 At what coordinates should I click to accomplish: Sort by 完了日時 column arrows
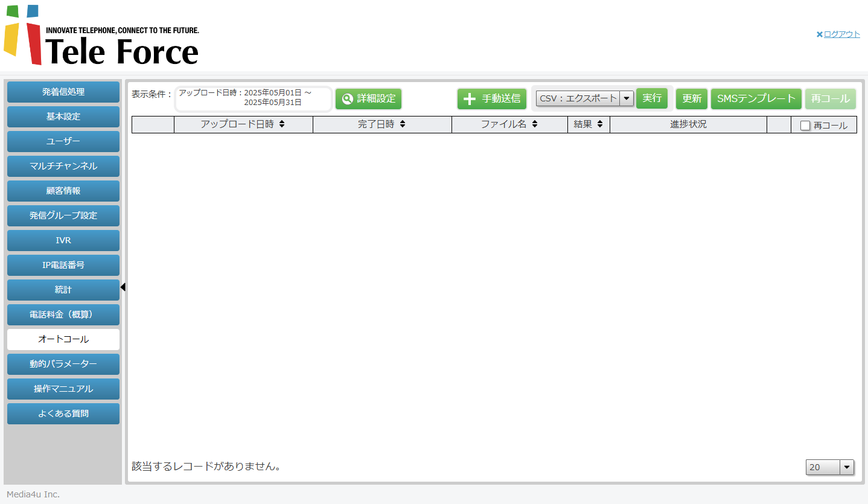[403, 124]
